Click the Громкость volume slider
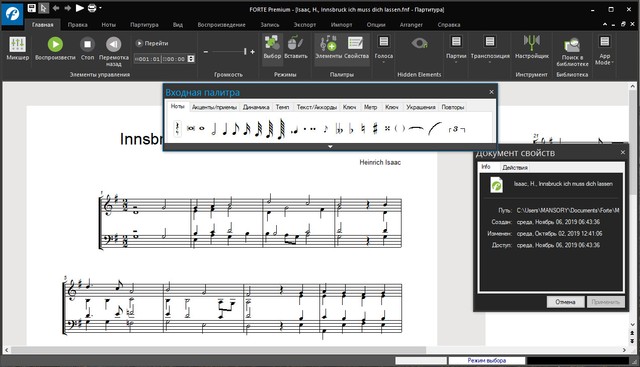This screenshot has width=640, height=367. click(229, 51)
